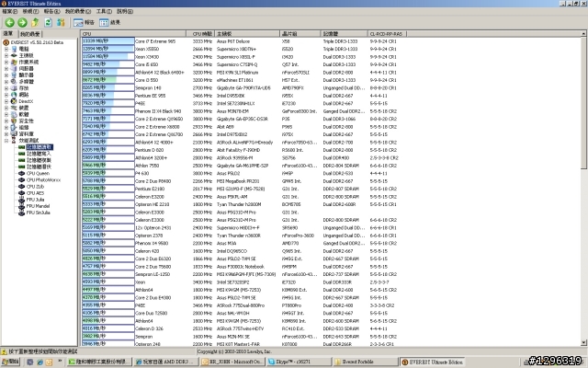The image size is (588, 368).
Task: Click the Up one level toolbar icon
Action: (35, 22)
